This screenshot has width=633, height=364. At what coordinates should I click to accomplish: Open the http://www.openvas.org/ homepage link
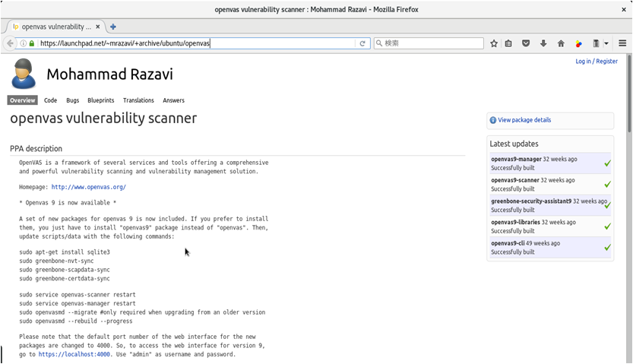tap(89, 187)
